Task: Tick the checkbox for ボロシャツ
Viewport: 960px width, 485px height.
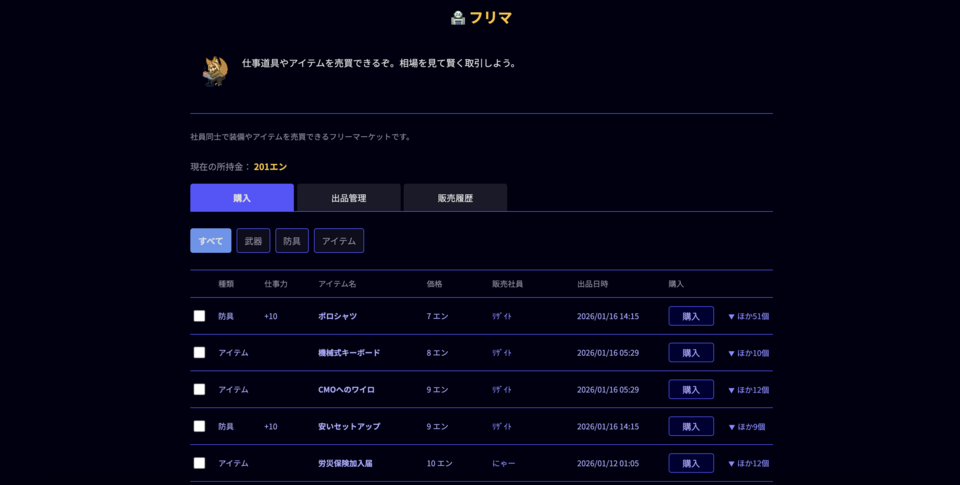Action: (x=199, y=316)
